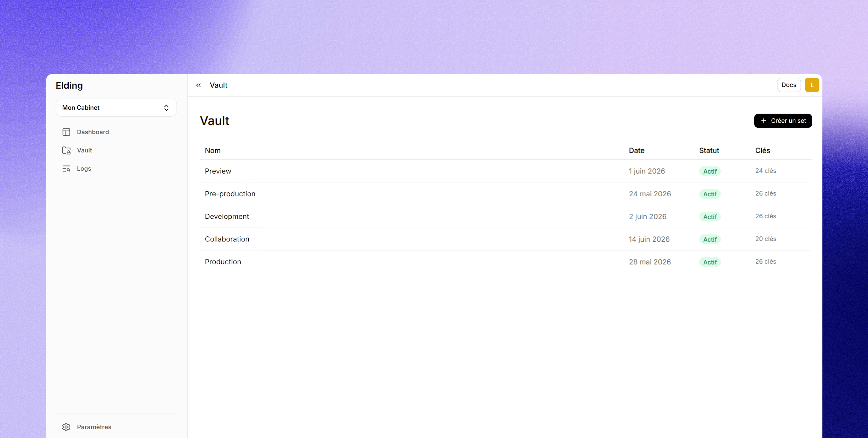The image size is (868, 438).
Task: Open the Pre-production set row
Action: tap(505, 194)
